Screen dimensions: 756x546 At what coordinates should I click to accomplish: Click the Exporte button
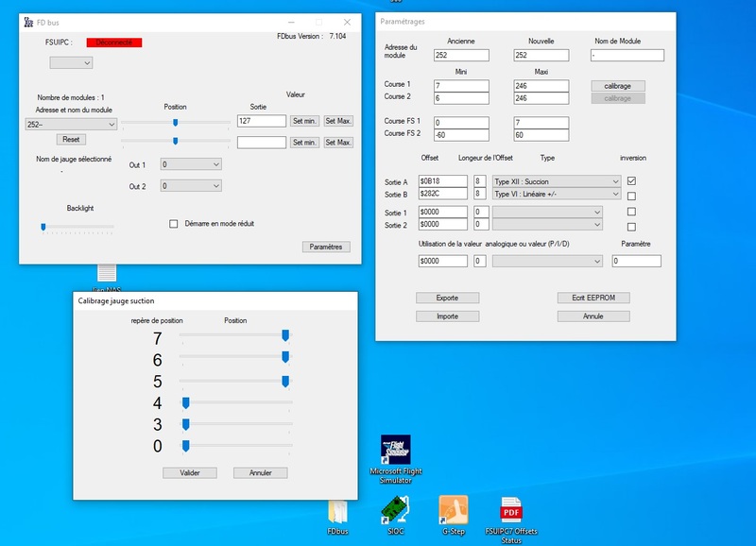tap(447, 298)
